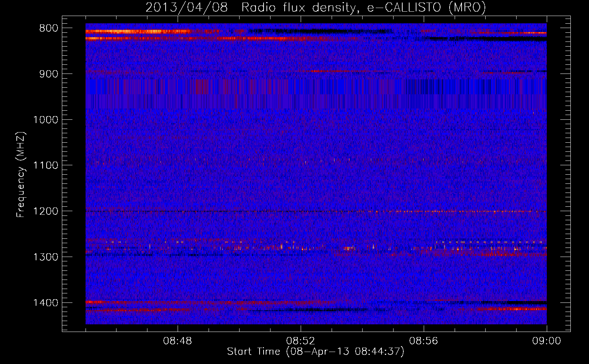Click the 1400 frequency tick label

46,303
